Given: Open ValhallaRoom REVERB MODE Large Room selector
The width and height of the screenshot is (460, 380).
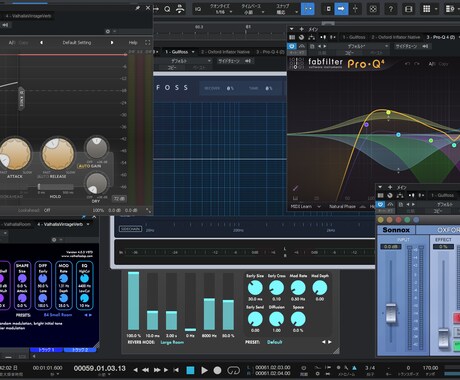Looking at the screenshot, I should pos(172,342).
